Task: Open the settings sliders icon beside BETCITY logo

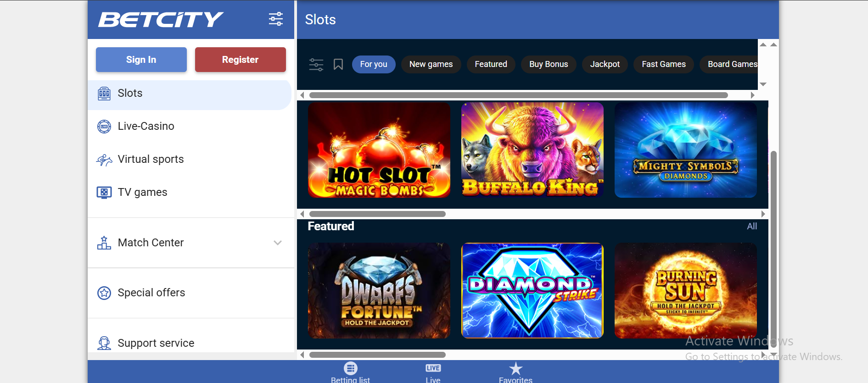Action: pyautogui.click(x=276, y=19)
